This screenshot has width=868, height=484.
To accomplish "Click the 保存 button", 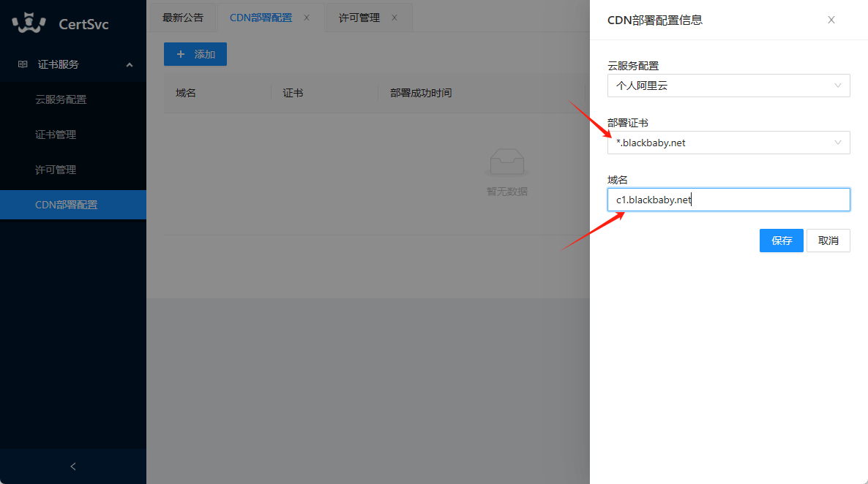I will point(781,240).
